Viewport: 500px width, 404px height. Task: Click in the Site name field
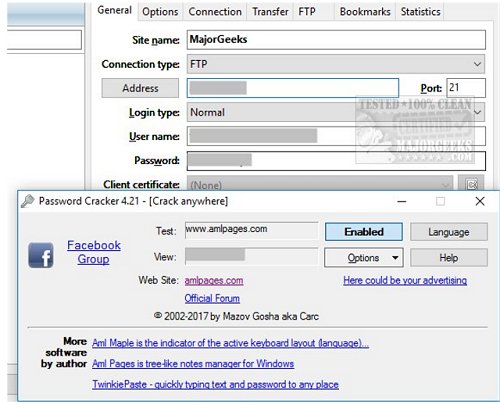[x=336, y=40]
